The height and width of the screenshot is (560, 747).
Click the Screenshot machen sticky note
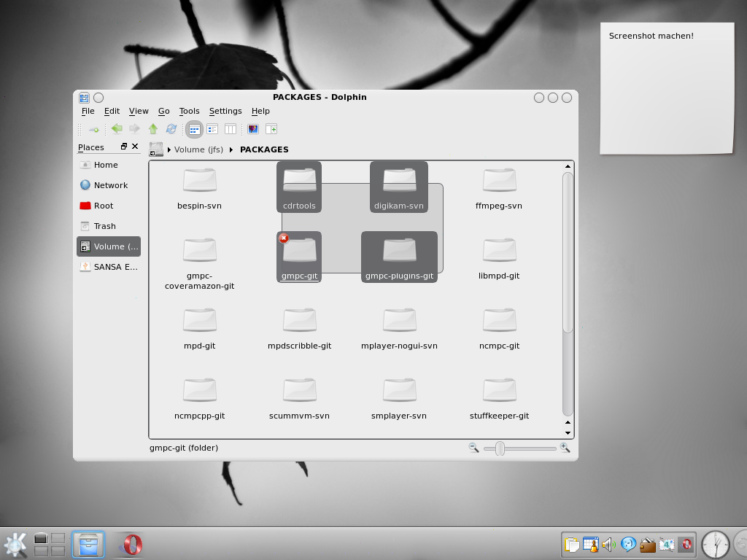667,88
